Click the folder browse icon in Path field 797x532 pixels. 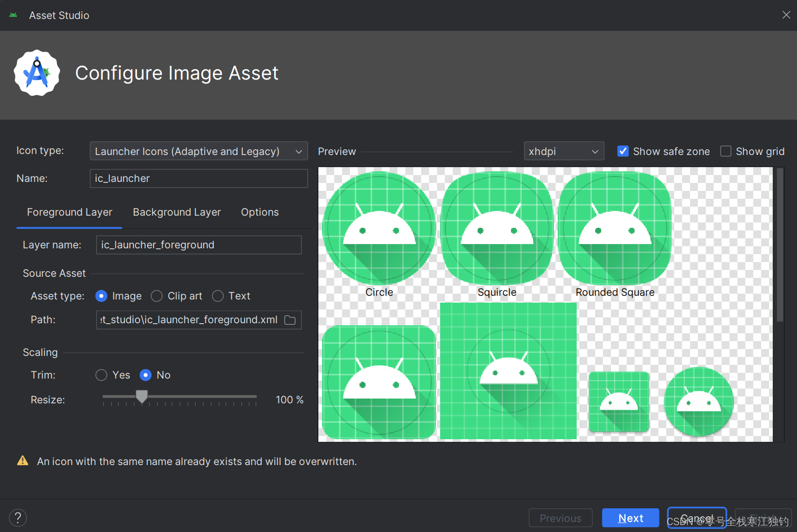(290, 320)
